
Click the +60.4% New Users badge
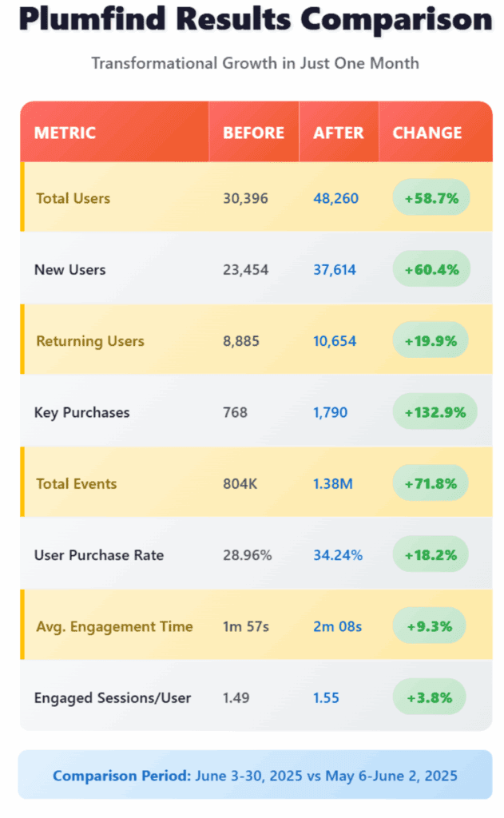click(431, 269)
